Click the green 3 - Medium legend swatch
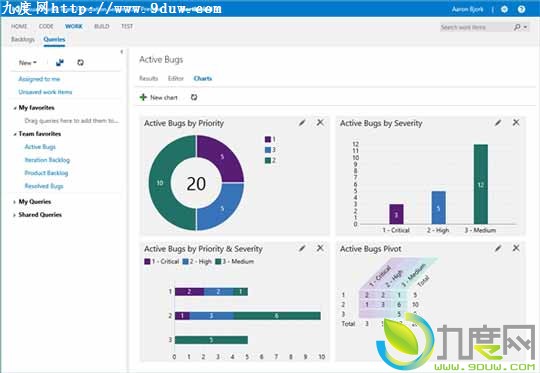 (218, 262)
